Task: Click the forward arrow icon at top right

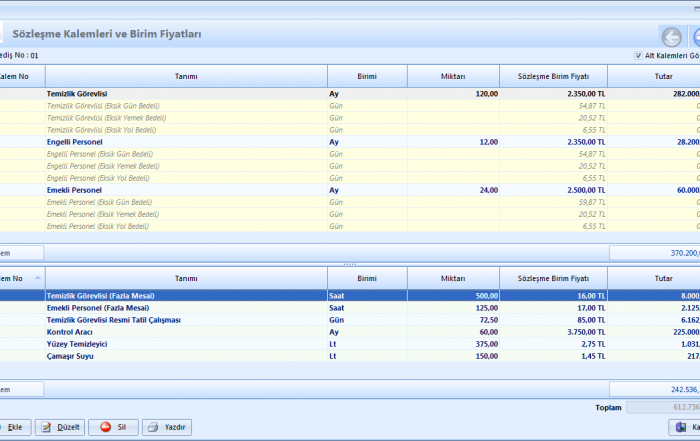Action: (695, 37)
